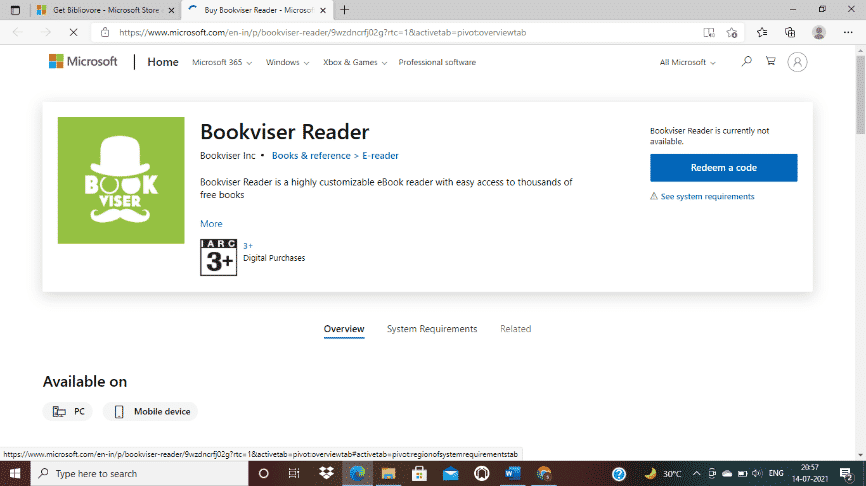
Task: Switch to Related tab
Action: click(515, 329)
